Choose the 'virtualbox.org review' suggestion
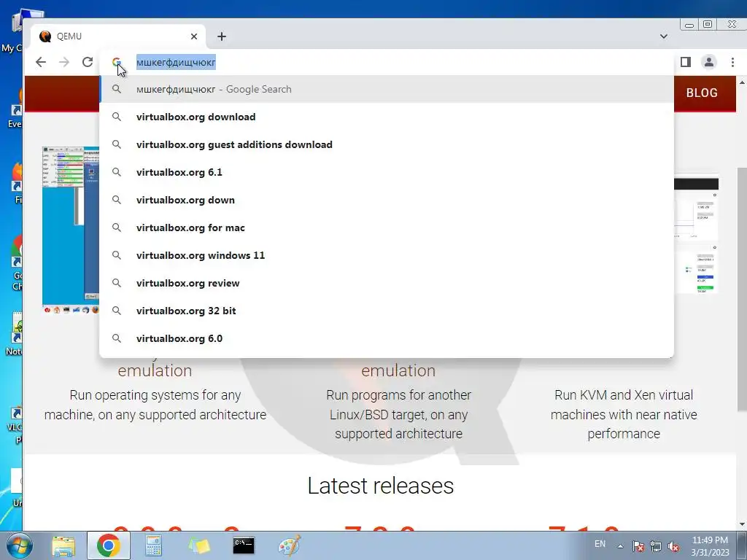 (387, 283)
